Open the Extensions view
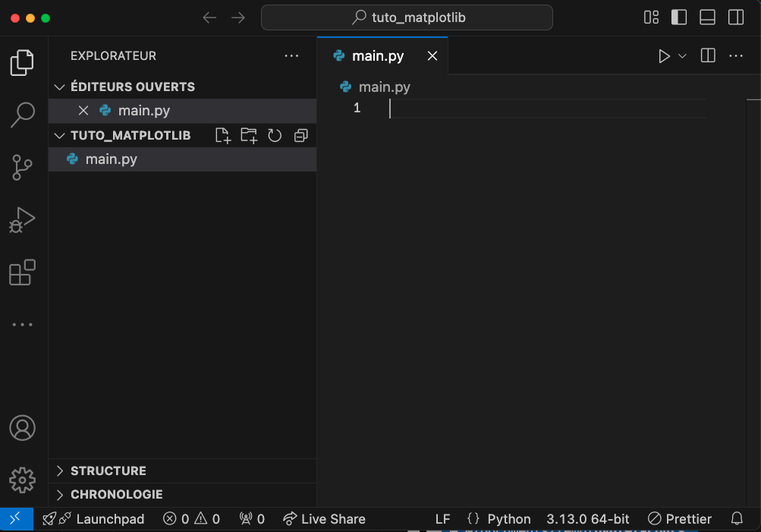The height and width of the screenshot is (532, 761). point(22,272)
